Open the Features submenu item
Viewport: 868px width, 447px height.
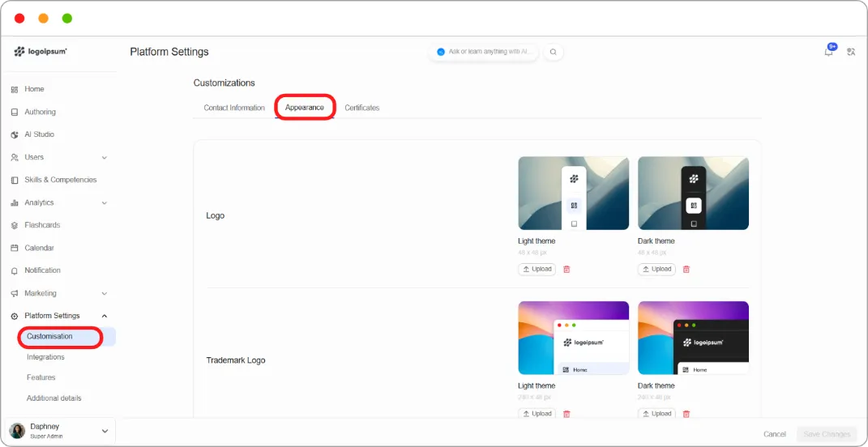pos(41,378)
